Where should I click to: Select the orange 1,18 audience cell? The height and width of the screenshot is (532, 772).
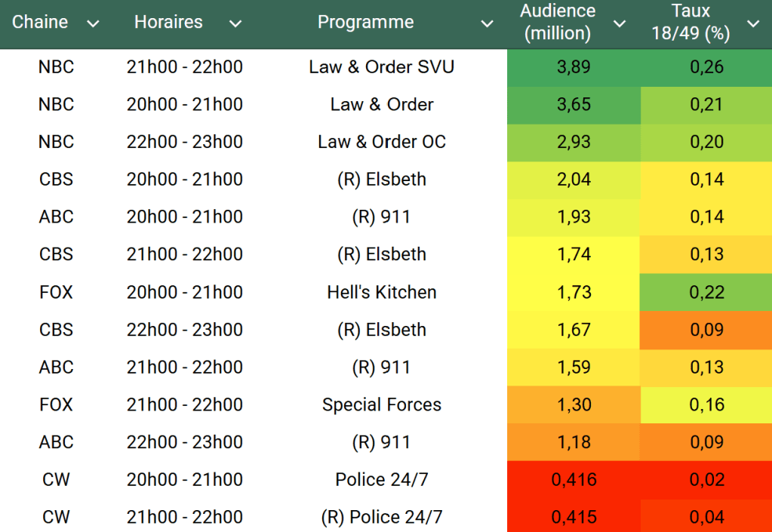[574, 442]
